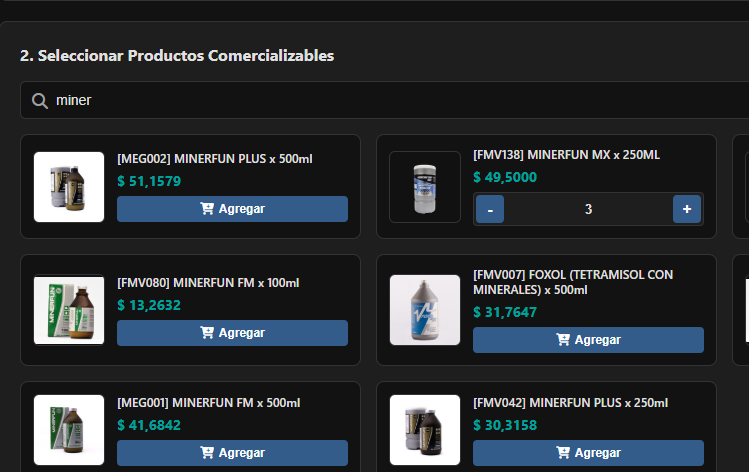Select the title [FMV007] FOXOL (TETRAMISOL CON MINERALES)

point(573,282)
